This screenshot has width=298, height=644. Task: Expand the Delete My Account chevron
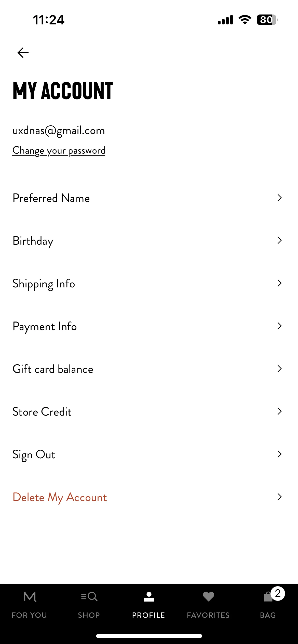point(279,497)
